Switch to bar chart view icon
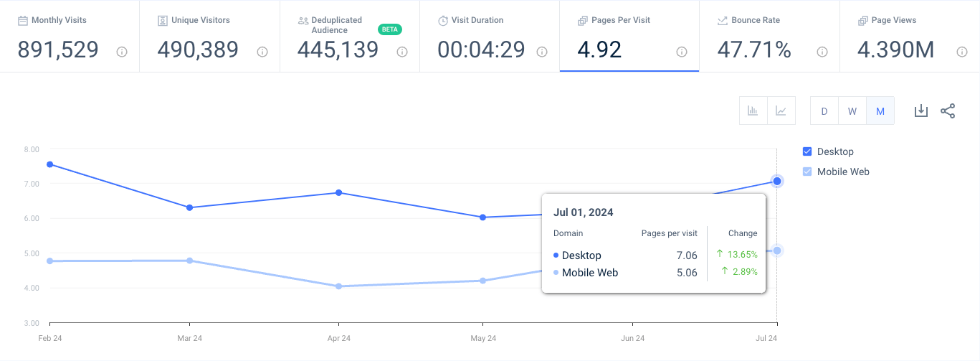 pyautogui.click(x=753, y=111)
